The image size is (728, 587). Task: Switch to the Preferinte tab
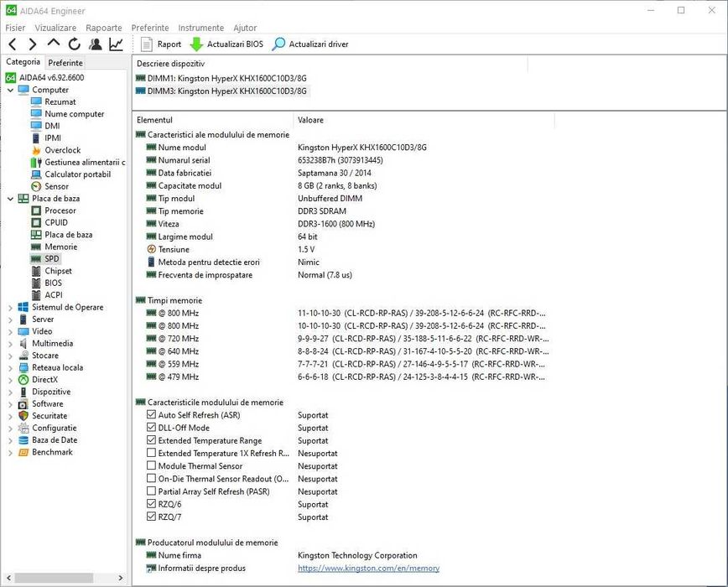click(65, 63)
